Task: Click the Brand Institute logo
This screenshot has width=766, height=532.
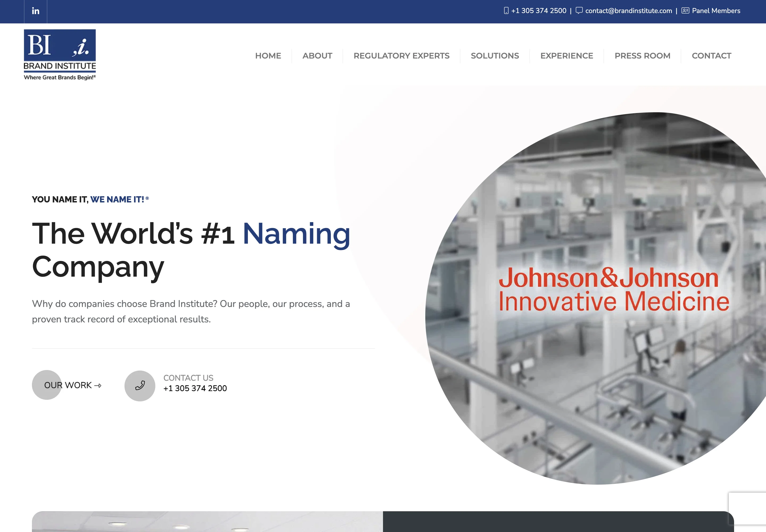Action: pos(60,55)
